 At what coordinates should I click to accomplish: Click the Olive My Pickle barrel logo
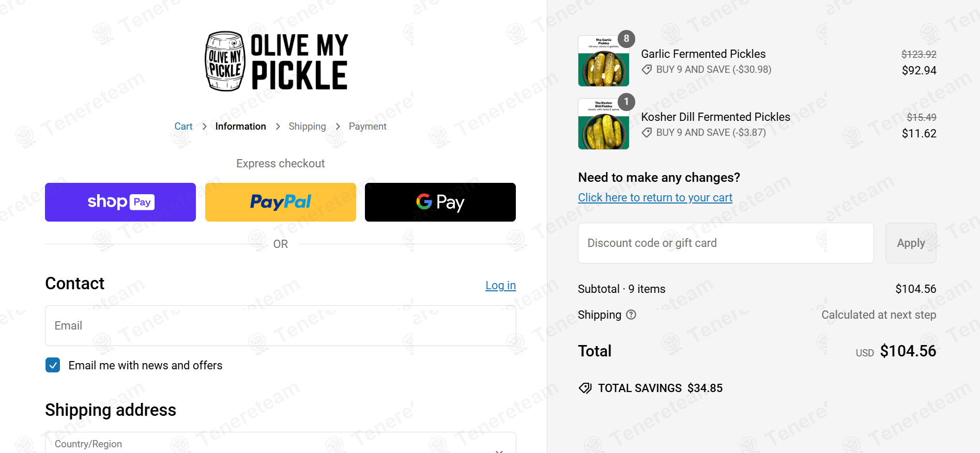(225, 61)
